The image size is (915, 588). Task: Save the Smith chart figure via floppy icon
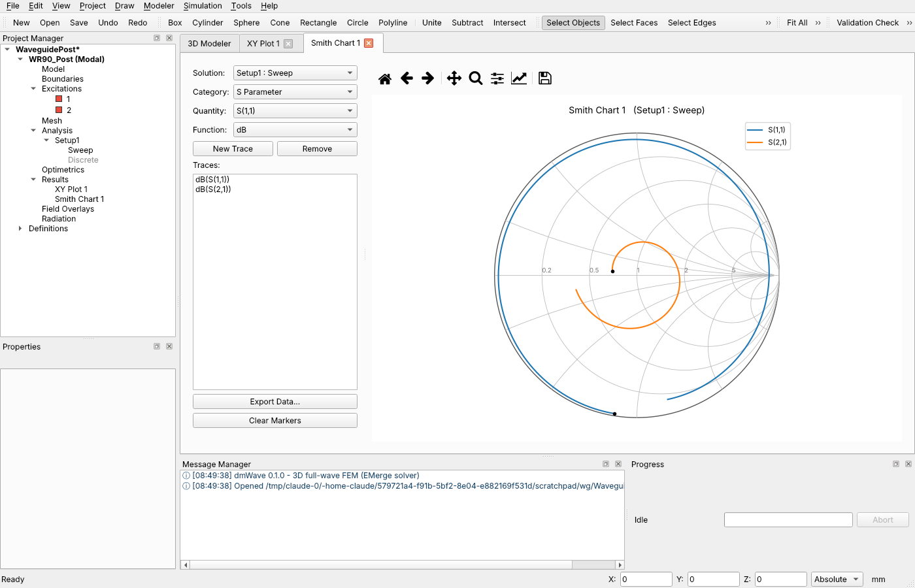[545, 78]
